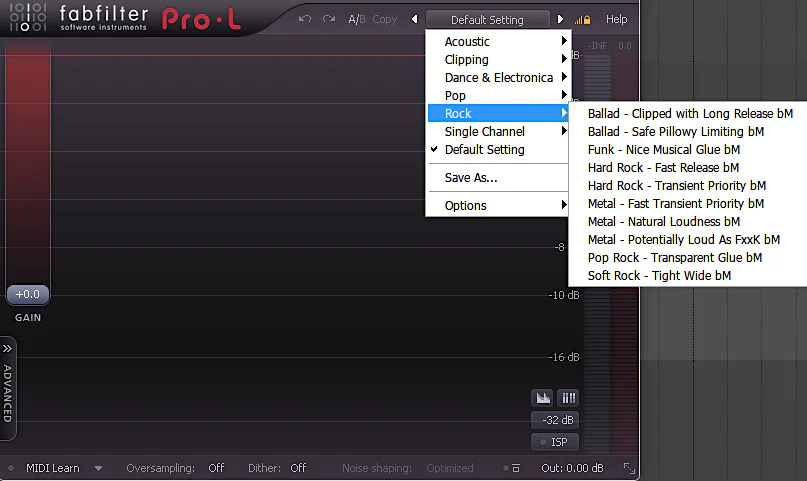Change Oversampling Off setting
The image size is (807, 481).
click(216, 468)
